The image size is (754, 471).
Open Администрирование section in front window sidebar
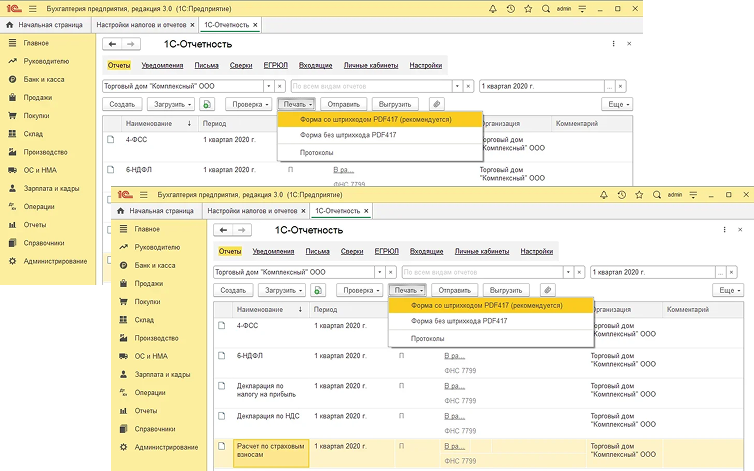(x=167, y=447)
